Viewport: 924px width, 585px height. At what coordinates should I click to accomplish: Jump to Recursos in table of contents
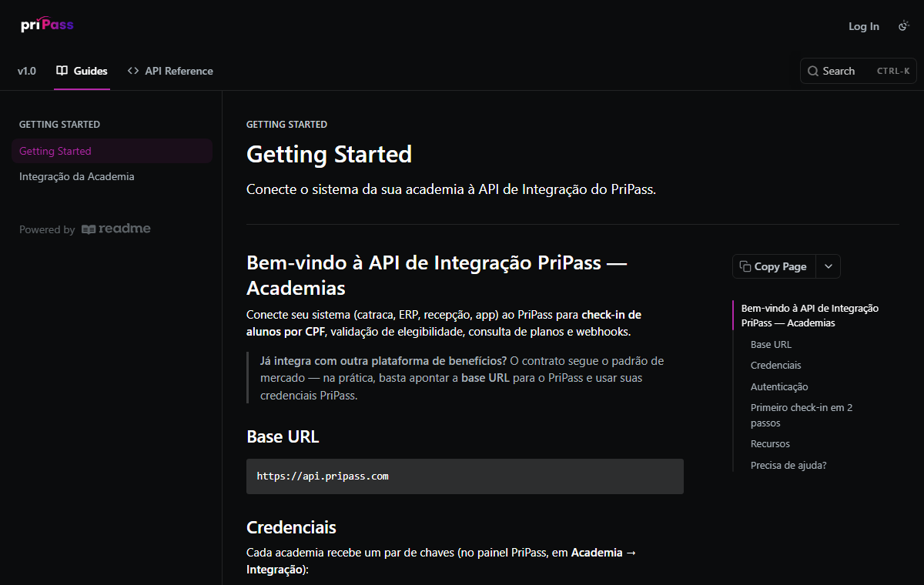click(x=770, y=444)
